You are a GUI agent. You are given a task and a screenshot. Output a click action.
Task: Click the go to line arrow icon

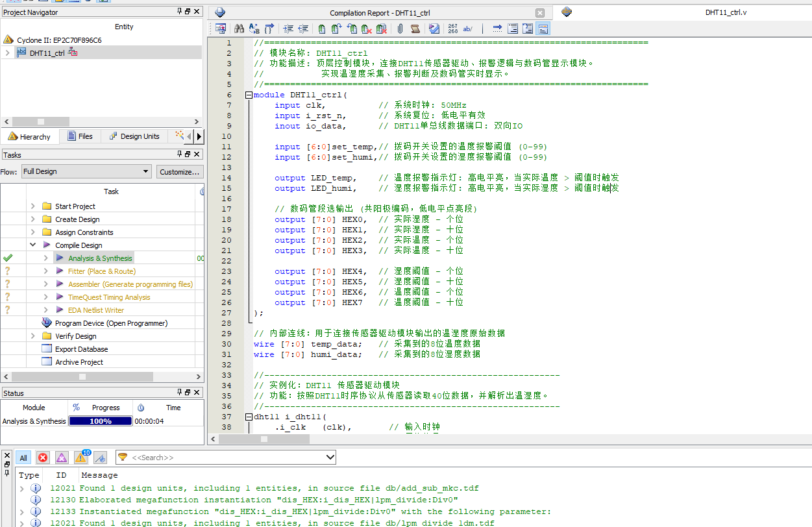[x=497, y=29]
